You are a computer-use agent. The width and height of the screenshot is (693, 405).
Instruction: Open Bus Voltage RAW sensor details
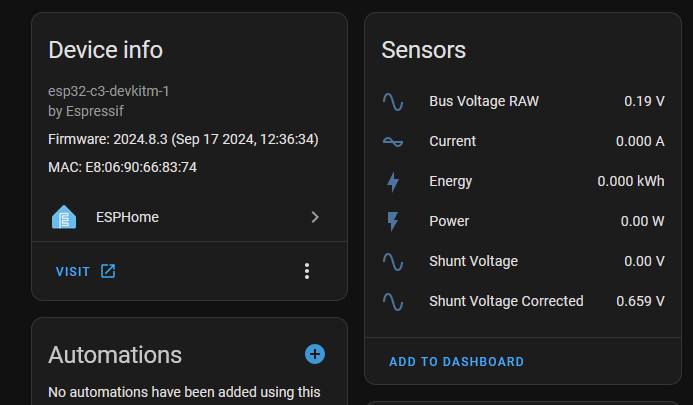click(x=483, y=101)
